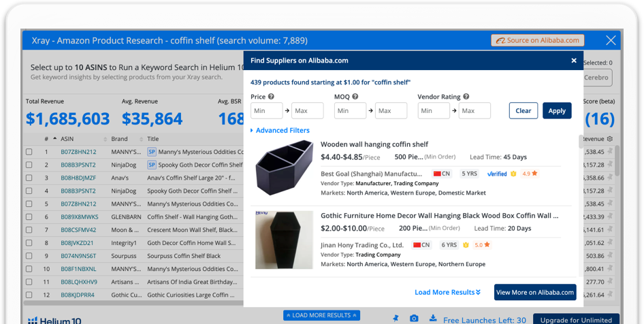Click the Helium 10 logo
This screenshot has height=324, width=644.
(54, 320)
